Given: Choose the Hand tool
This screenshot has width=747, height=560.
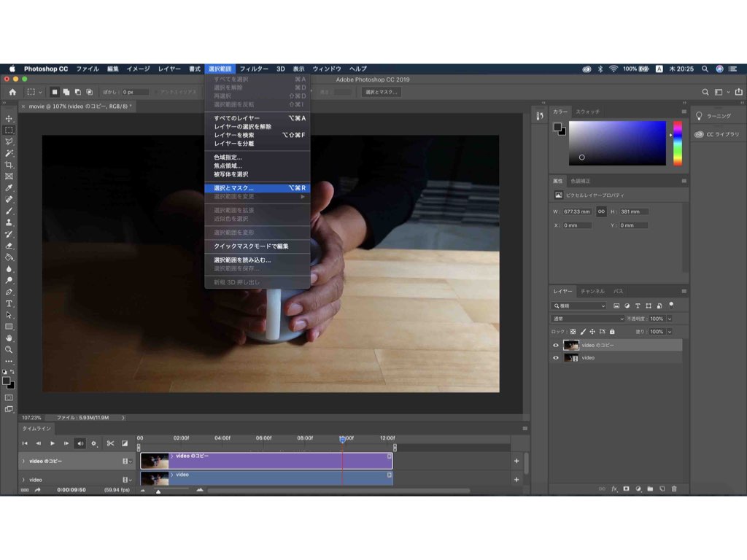Looking at the screenshot, I should coord(9,338).
